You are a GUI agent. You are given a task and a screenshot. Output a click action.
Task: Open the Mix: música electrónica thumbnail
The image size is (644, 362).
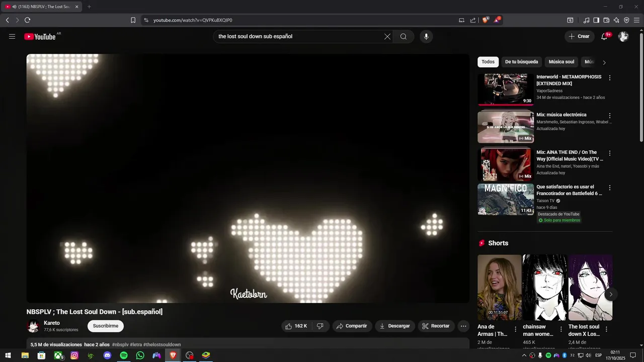(506, 127)
